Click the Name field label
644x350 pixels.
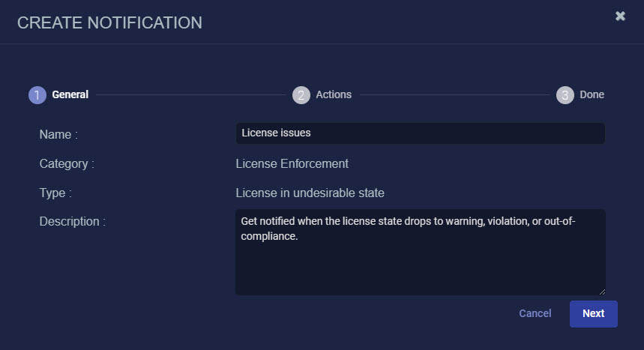point(58,134)
